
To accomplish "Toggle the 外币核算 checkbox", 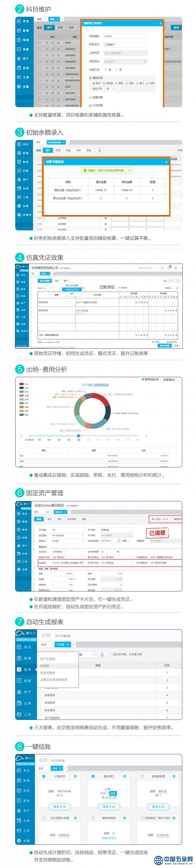I will 90,105.
